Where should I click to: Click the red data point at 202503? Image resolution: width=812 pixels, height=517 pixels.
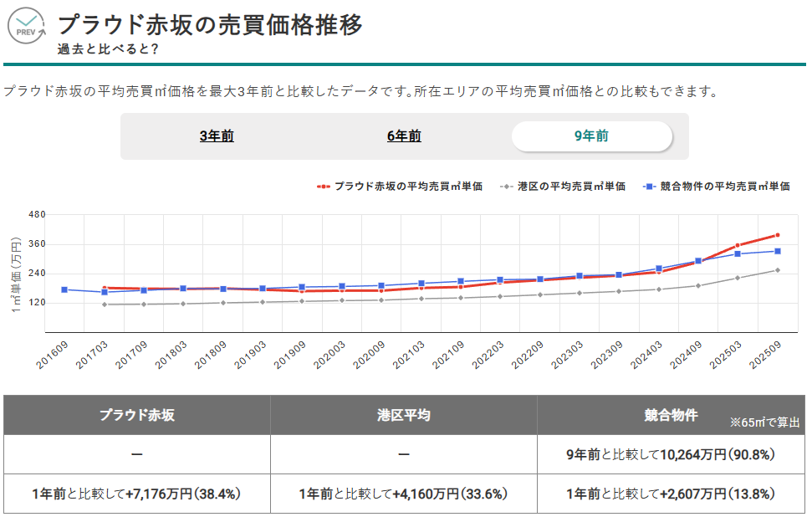point(738,246)
